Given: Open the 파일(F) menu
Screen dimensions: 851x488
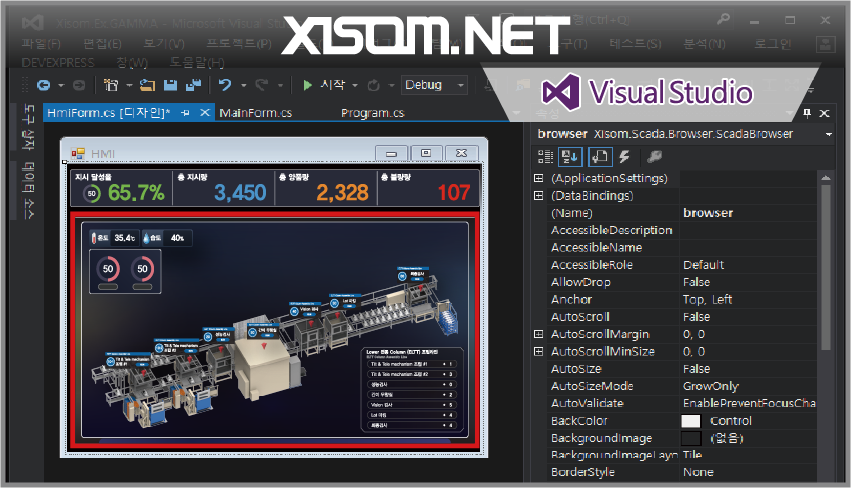Looking at the screenshot, I should (41, 43).
